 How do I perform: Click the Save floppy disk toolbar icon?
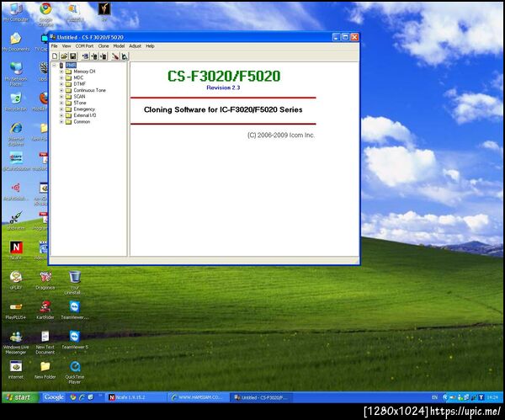(x=72, y=56)
